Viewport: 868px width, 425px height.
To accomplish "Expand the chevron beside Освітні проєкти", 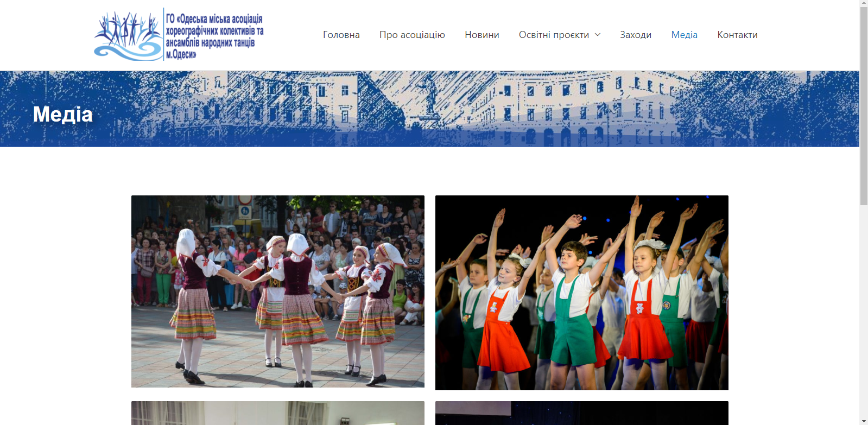I will point(598,35).
